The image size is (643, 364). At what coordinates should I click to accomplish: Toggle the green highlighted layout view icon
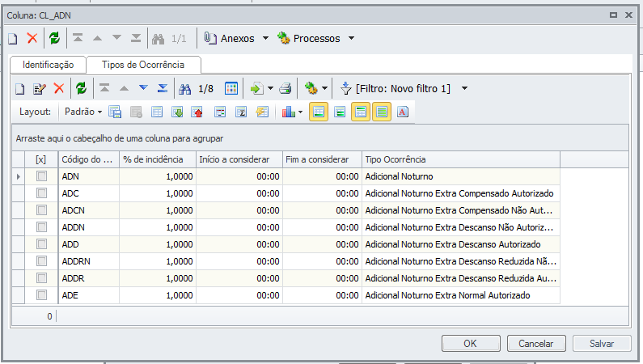[x=381, y=112]
